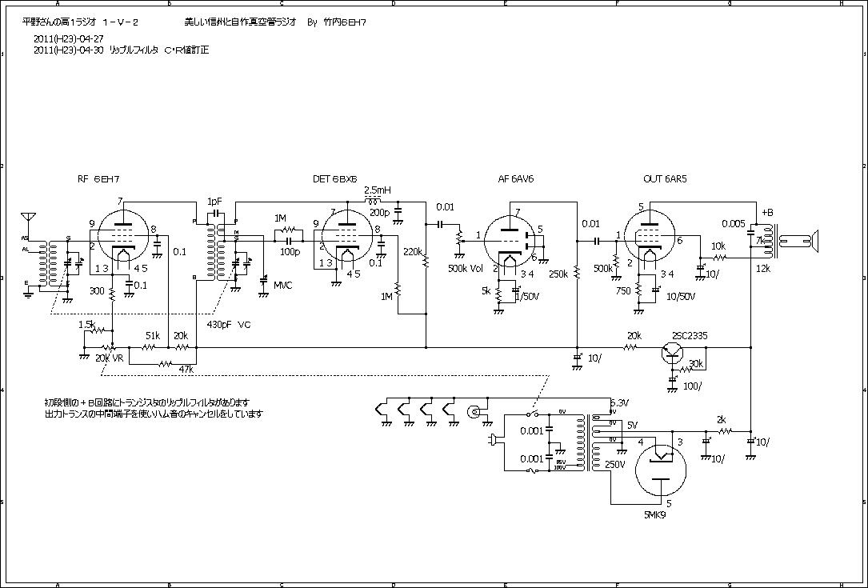Screen dimensions: 868x588
Task: Click the 500k Vol potentiometer symbol
Action: click(459, 238)
